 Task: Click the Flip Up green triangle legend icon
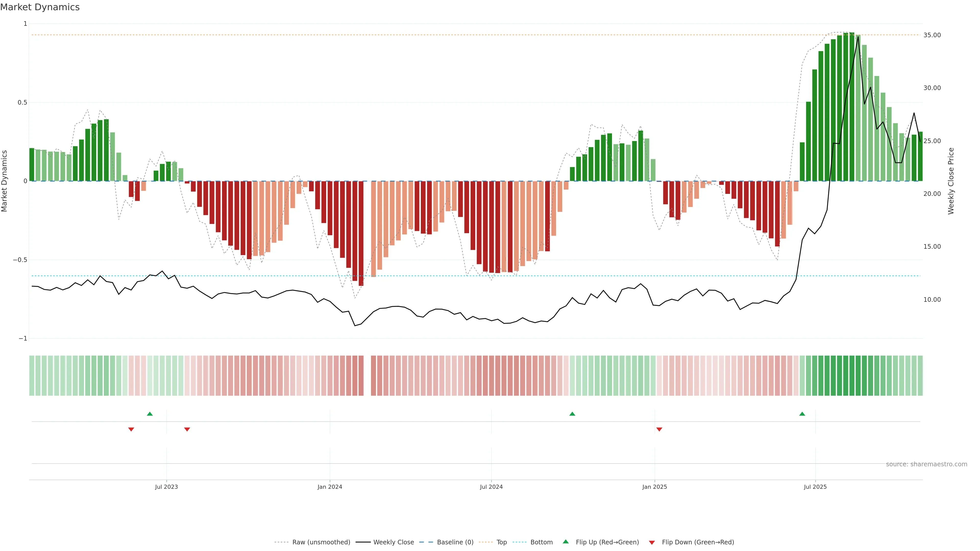566,542
